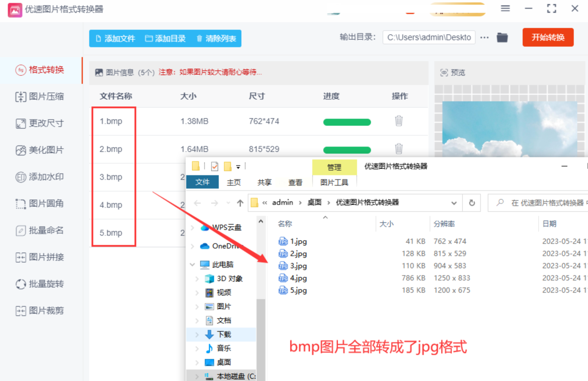588x381 pixels.
Task: Open the 文件 menu in explorer
Action: coord(202,182)
